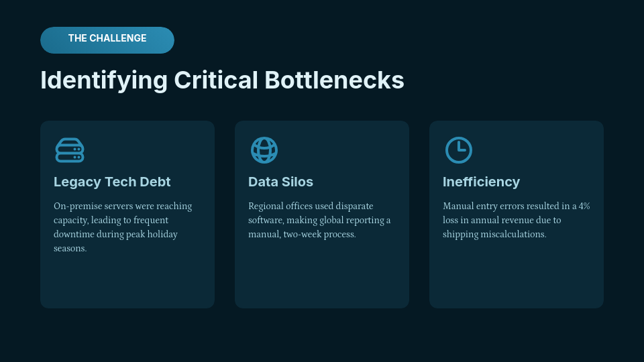The width and height of the screenshot is (644, 362).
Task: Click empty space in Data Silos card
Action: [x=322, y=275]
